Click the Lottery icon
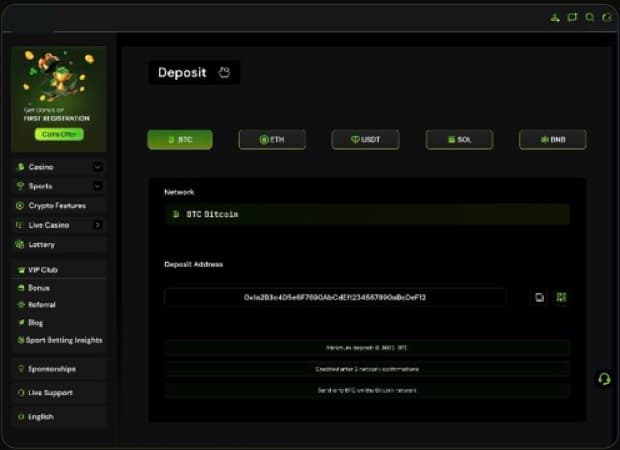This screenshot has width=620, height=450. click(20, 244)
